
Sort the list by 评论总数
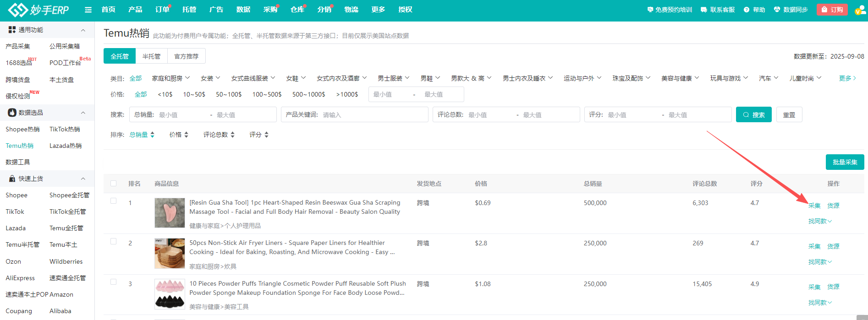point(219,135)
